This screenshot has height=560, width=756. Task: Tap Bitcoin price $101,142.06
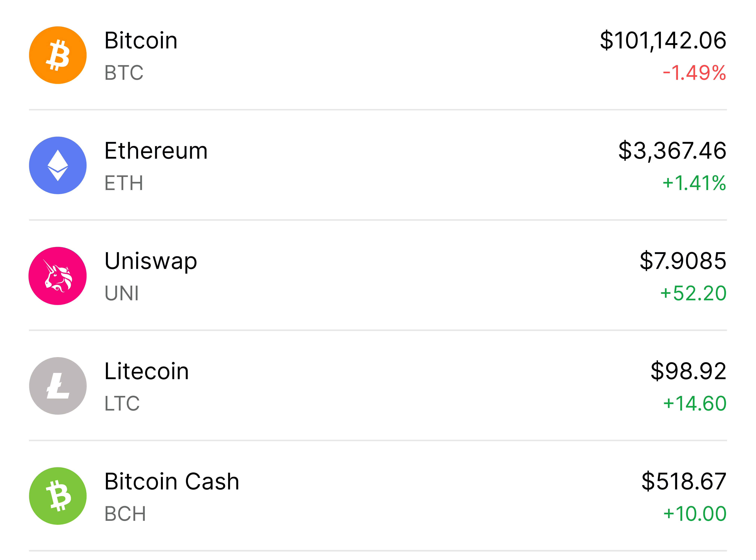pyautogui.click(x=663, y=41)
